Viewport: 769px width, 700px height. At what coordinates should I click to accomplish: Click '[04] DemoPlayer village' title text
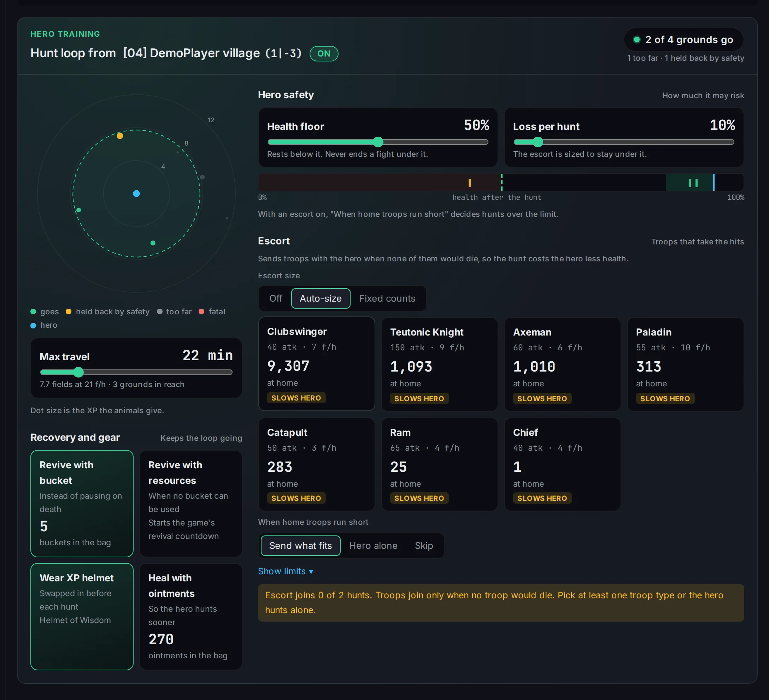[x=191, y=53]
